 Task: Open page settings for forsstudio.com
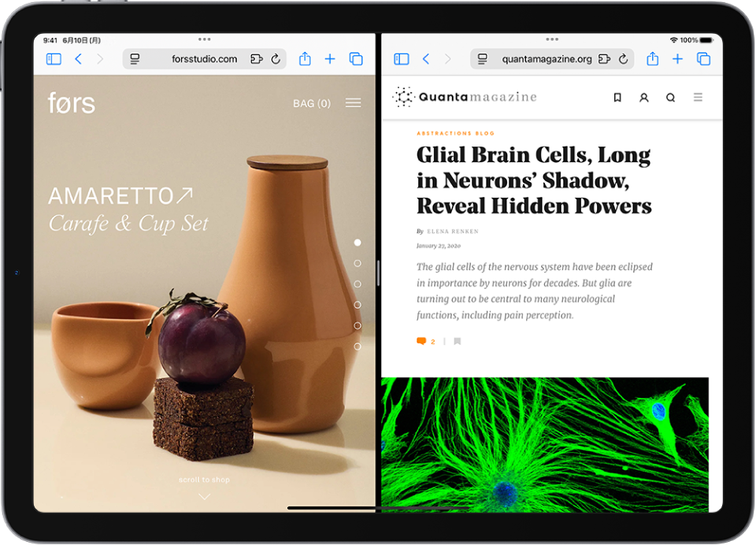pos(135,58)
